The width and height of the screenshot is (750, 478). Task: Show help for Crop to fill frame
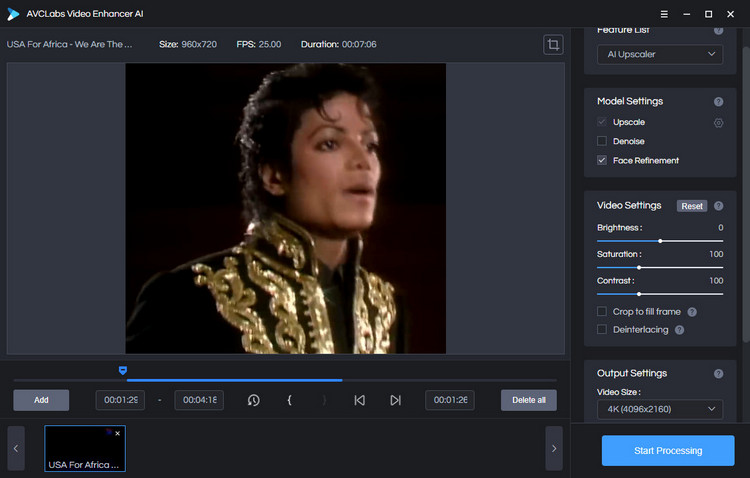692,312
